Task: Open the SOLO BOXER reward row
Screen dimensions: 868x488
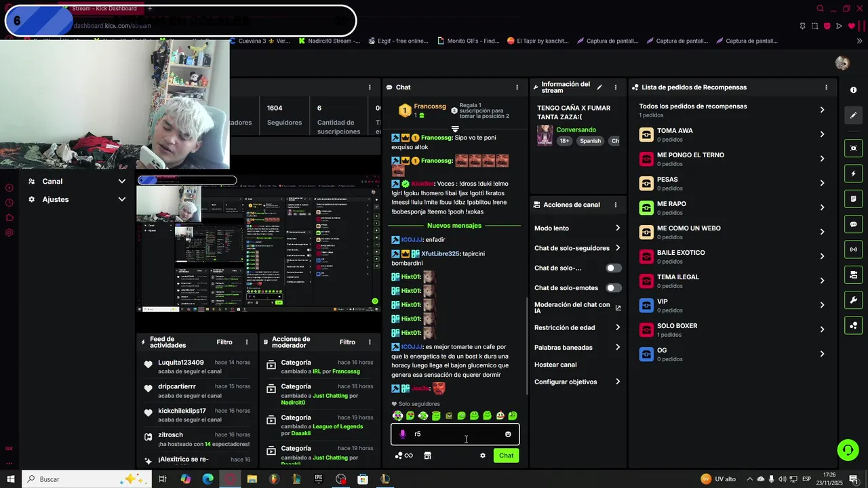Action: pyautogui.click(x=732, y=329)
